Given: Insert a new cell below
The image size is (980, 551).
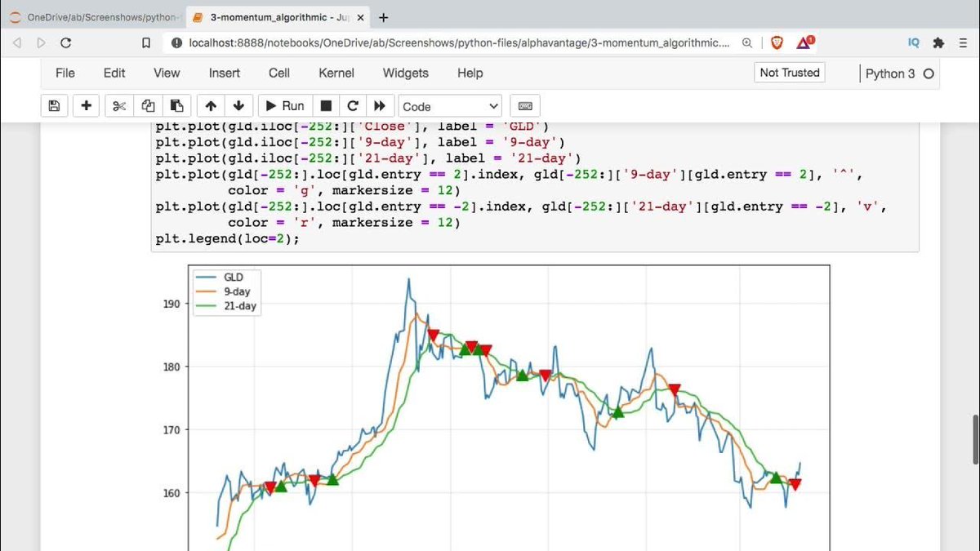Looking at the screenshot, I should (x=87, y=106).
